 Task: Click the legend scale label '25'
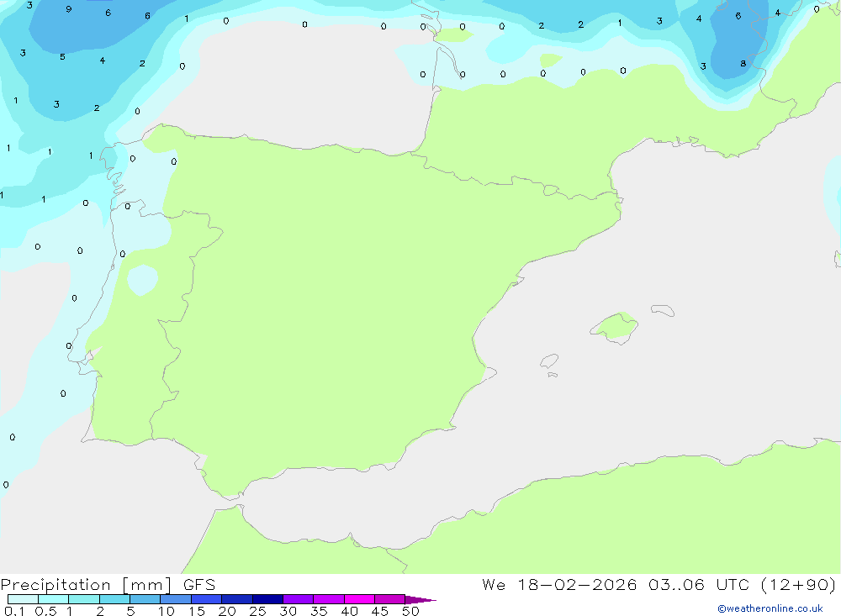(257, 611)
